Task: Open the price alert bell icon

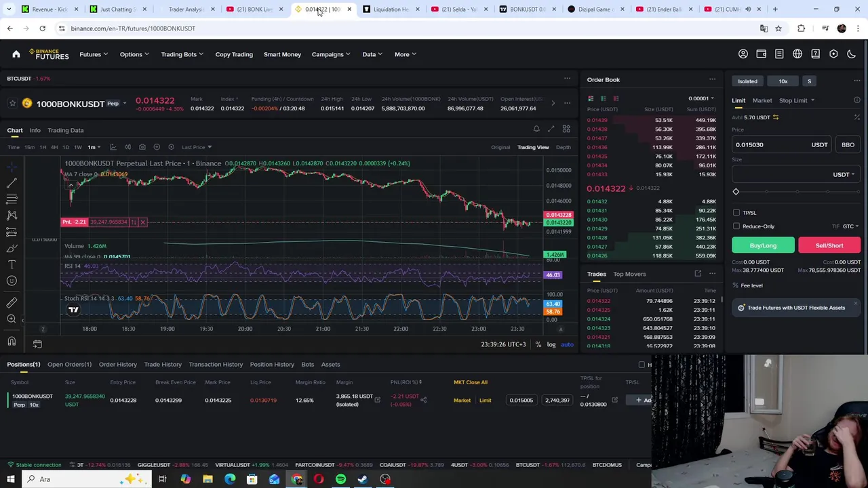Action: tap(536, 129)
